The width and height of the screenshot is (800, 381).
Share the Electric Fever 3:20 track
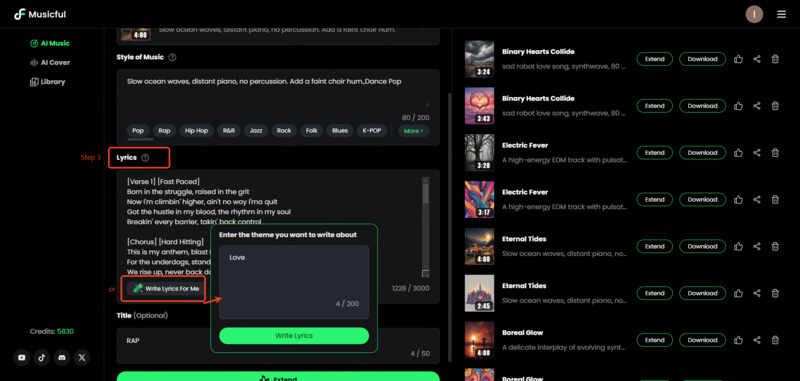pos(757,153)
